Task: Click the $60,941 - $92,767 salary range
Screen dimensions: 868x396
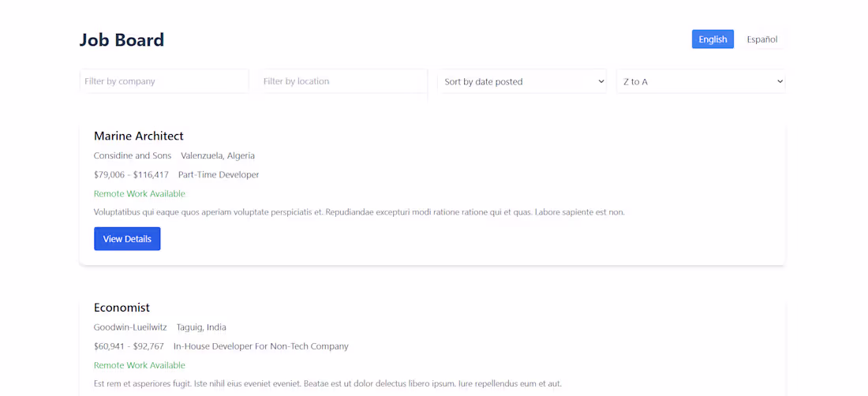Action: [129, 347]
